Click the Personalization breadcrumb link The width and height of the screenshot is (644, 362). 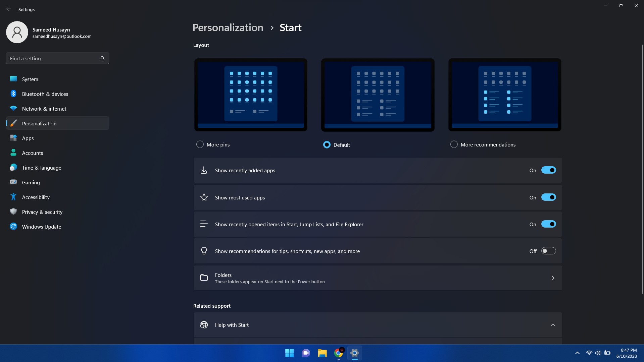point(228,27)
